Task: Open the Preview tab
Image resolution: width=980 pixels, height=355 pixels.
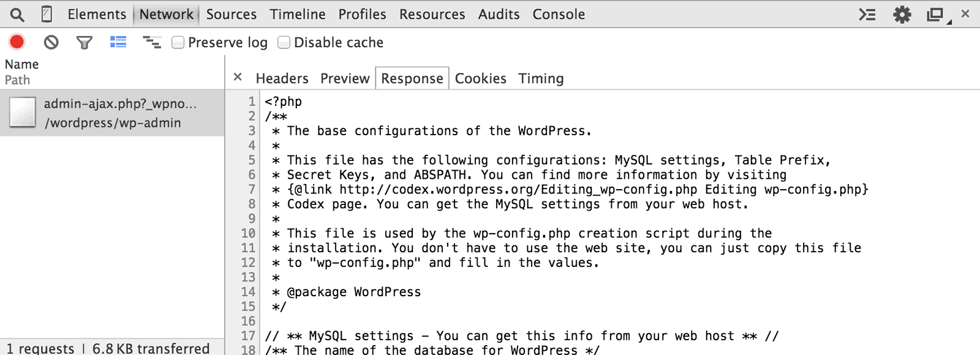Action: click(345, 78)
